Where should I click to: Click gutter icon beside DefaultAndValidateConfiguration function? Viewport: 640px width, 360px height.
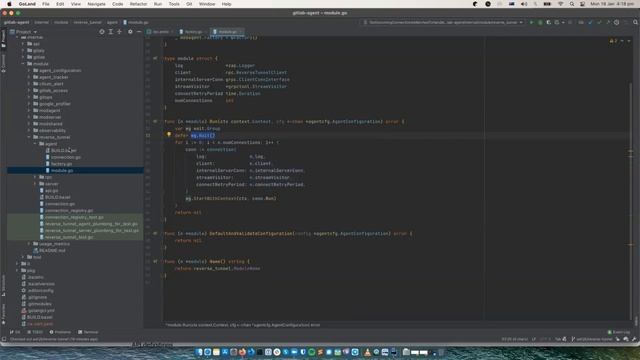tap(155, 233)
